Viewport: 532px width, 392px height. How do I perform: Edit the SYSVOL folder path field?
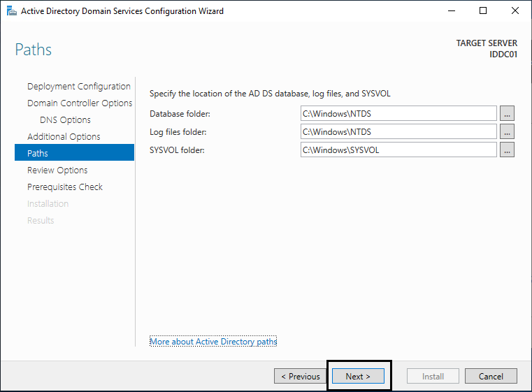398,150
